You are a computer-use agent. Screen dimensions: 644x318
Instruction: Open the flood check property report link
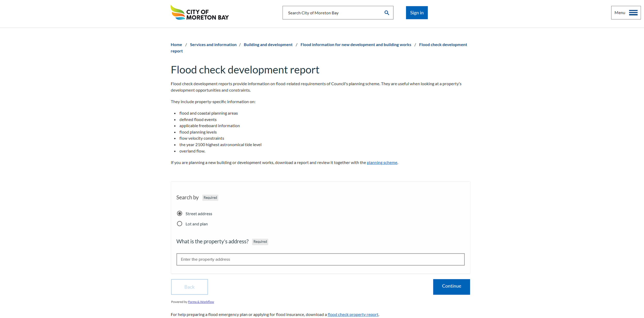[x=353, y=314]
